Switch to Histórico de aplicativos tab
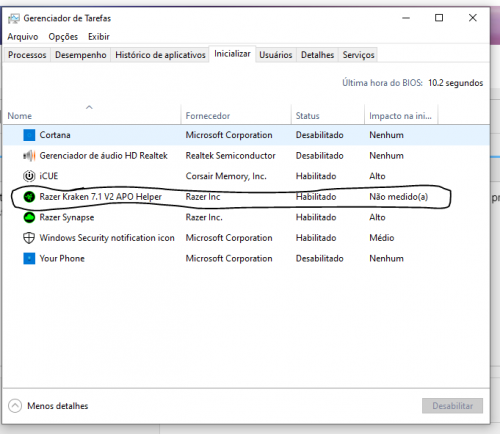 [160, 55]
